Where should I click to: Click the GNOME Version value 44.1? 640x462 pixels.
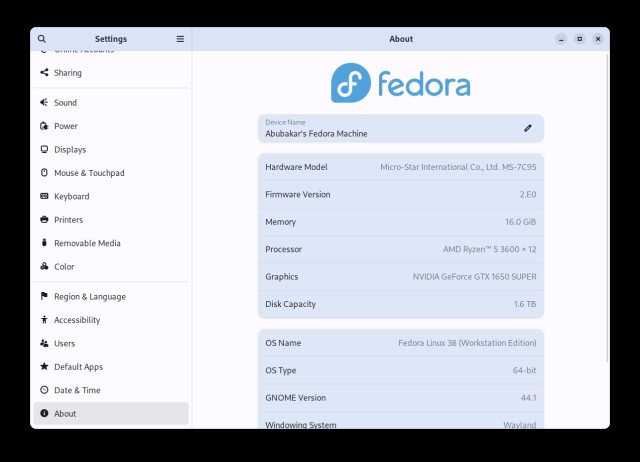coord(528,398)
